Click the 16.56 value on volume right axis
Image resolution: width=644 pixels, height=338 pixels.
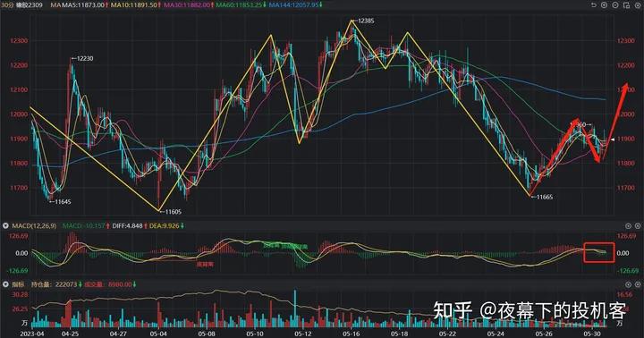624,294
